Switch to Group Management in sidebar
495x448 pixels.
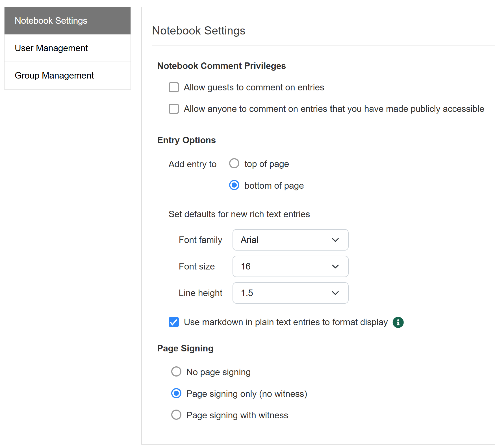pyautogui.click(x=54, y=76)
